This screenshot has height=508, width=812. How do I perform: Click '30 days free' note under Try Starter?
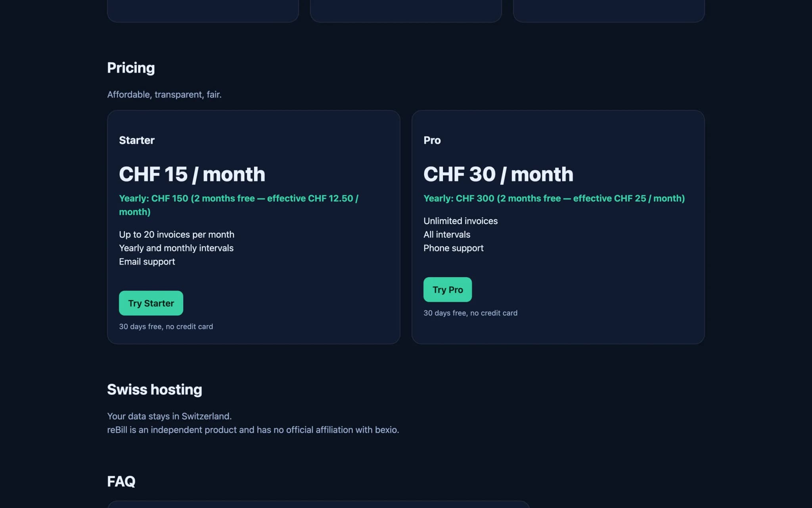166,327
